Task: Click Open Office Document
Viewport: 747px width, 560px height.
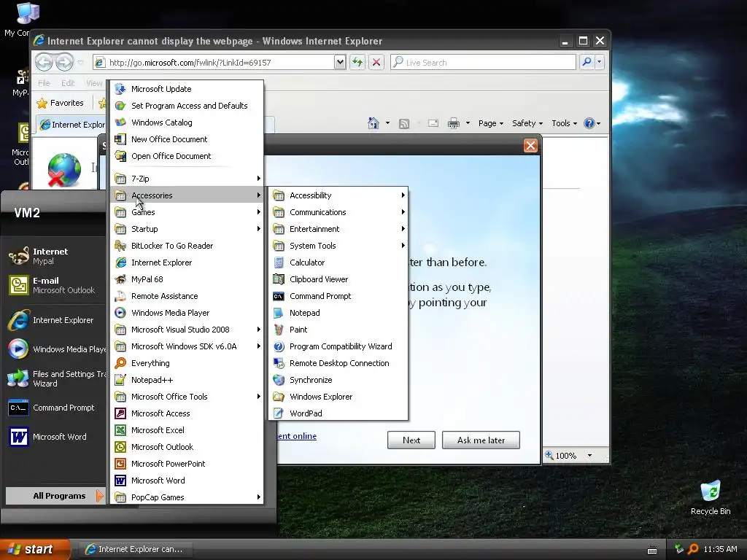Action: 187,156
